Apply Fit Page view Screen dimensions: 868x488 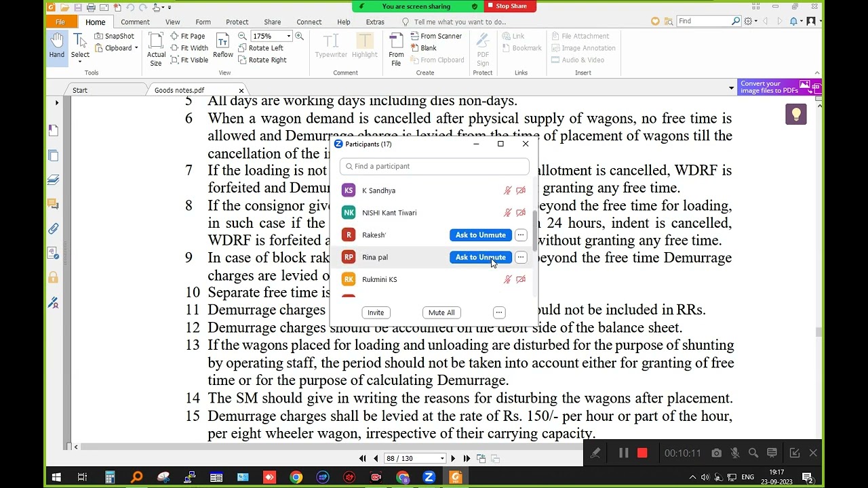[188, 36]
